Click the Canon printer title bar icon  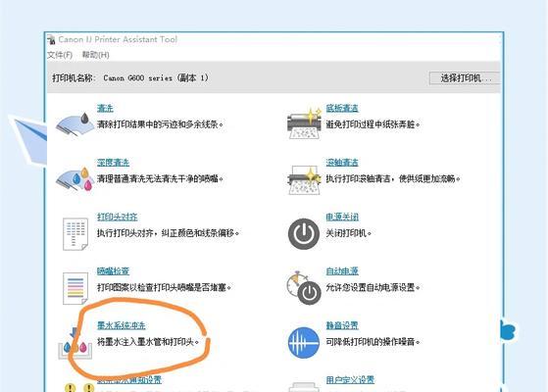(51, 39)
